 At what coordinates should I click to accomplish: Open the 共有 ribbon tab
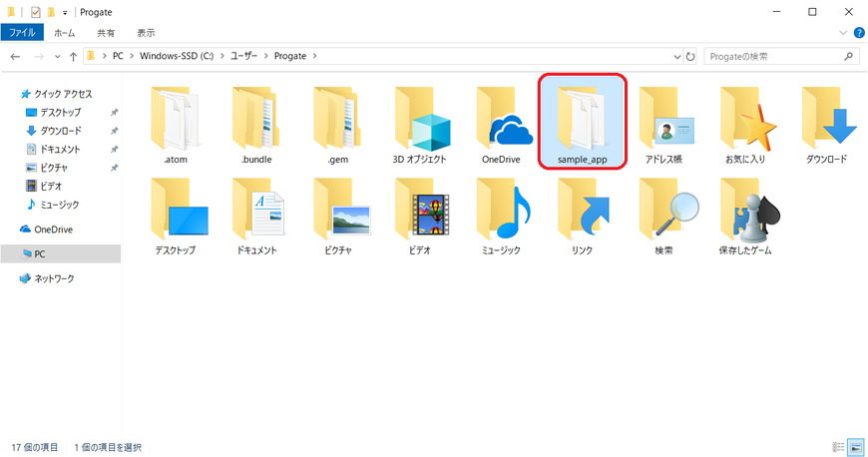[x=106, y=33]
